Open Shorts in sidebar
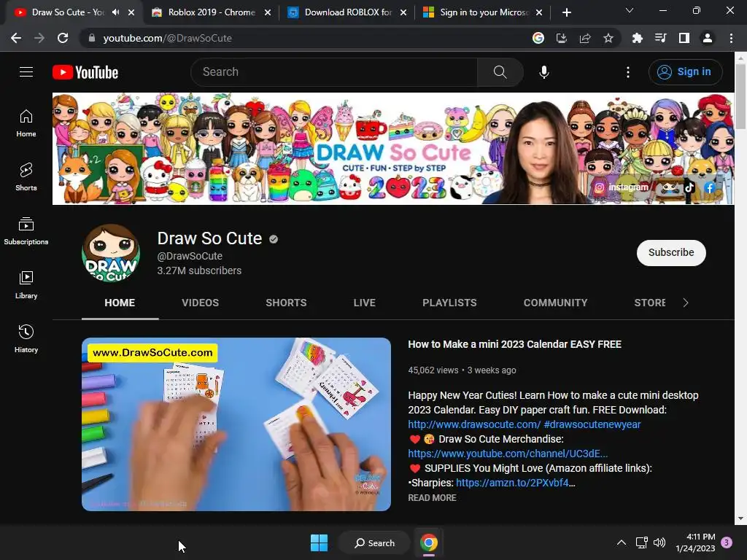 [26, 177]
